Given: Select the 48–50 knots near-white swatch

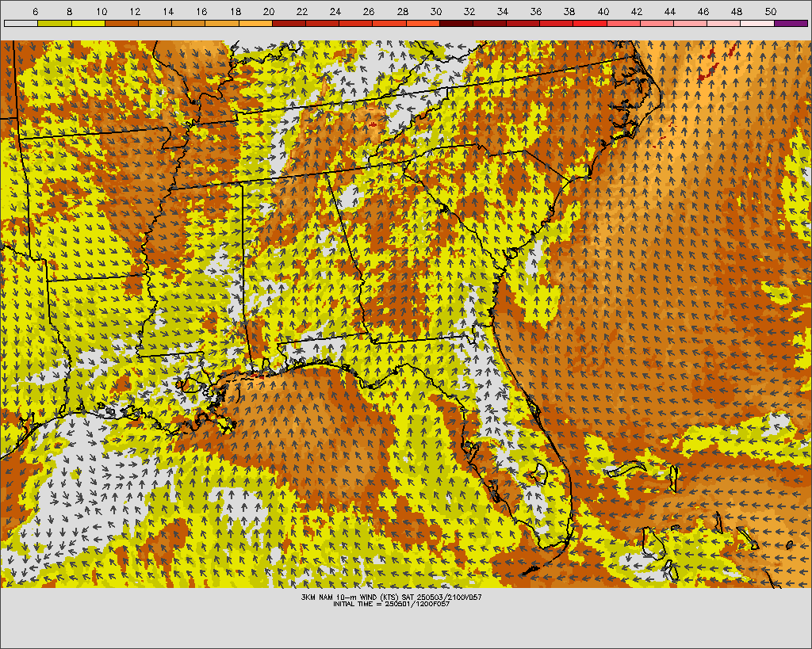Looking at the screenshot, I should click(x=757, y=23).
